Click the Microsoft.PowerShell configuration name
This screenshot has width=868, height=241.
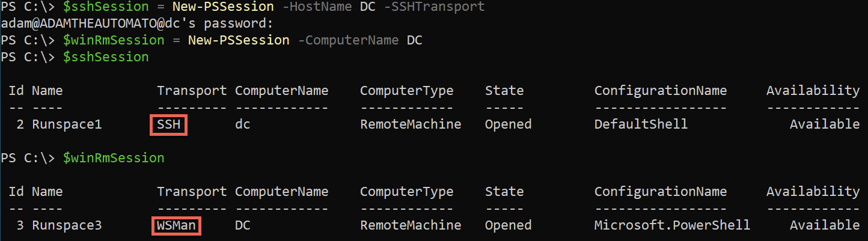pyautogui.click(x=672, y=225)
